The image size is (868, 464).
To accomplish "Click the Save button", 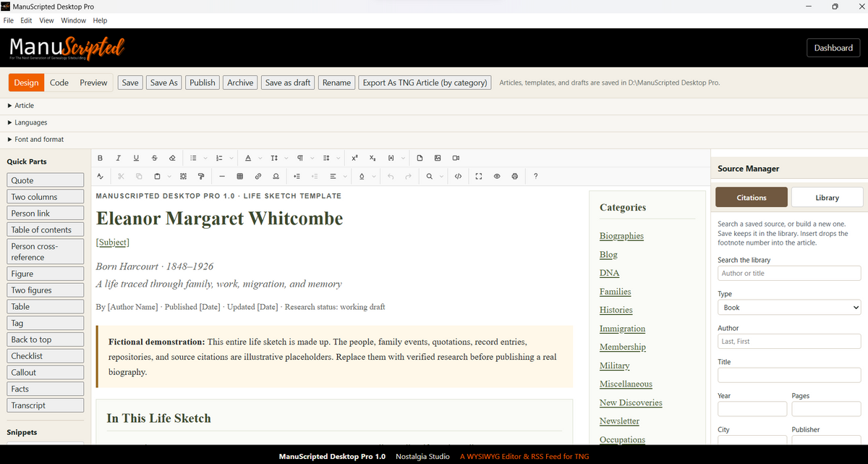I will click(130, 83).
